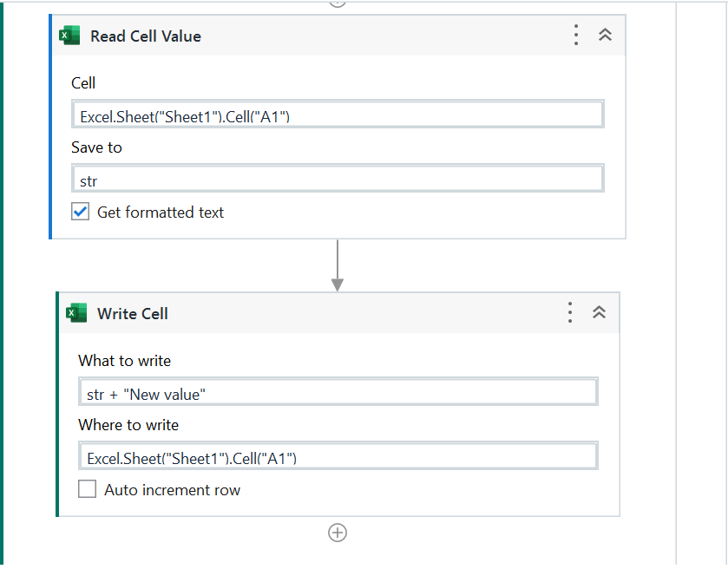Image resolution: width=728 pixels, height=569 pixels.
Task: Click the "Where to write" label
Action: tap(128, 425)
